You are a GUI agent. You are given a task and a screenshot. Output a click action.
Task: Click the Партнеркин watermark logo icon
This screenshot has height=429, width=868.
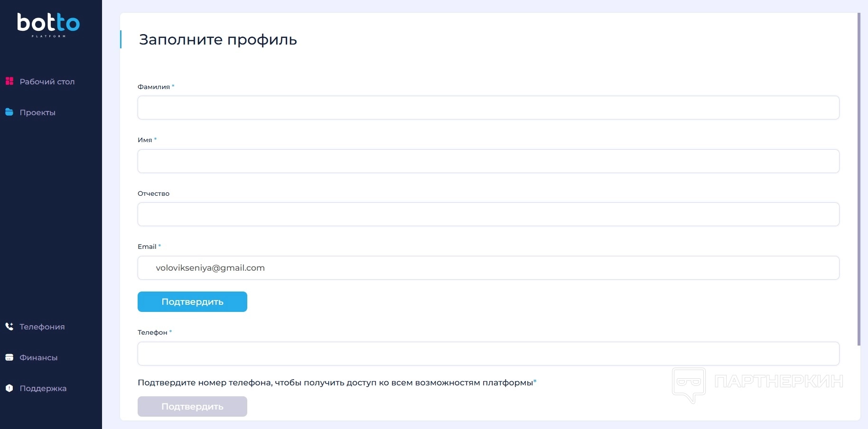(x=689, y=383)
